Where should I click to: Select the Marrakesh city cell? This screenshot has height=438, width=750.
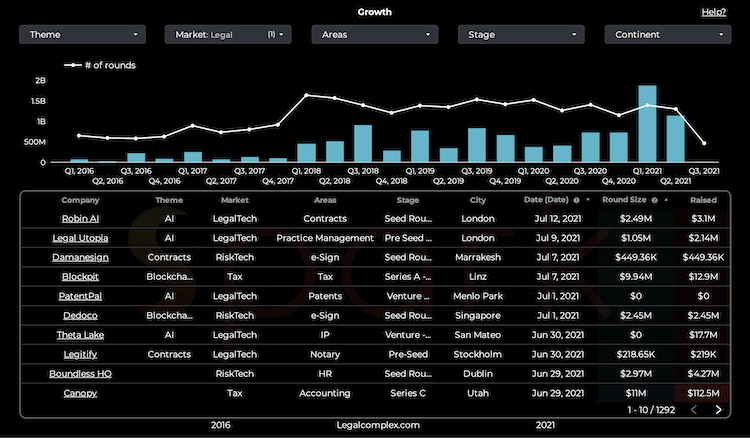click(477, 257)
